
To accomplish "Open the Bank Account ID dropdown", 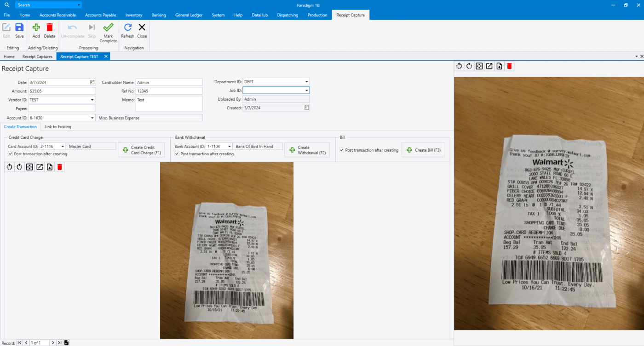I will pyautogui.click(x=230, y=147).
